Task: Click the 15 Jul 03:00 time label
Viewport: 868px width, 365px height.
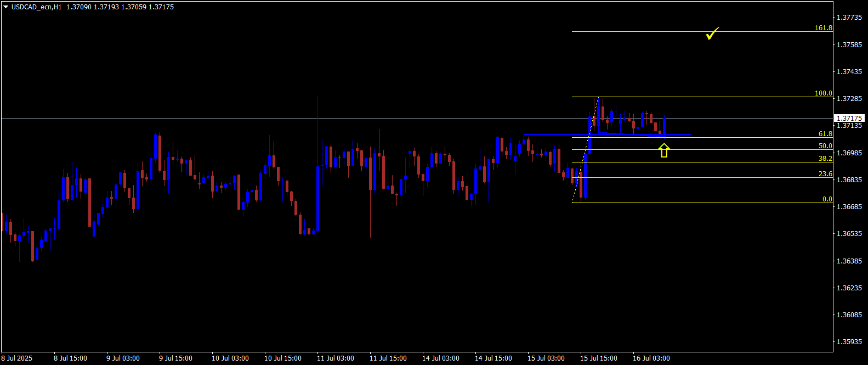Action: 546,358
